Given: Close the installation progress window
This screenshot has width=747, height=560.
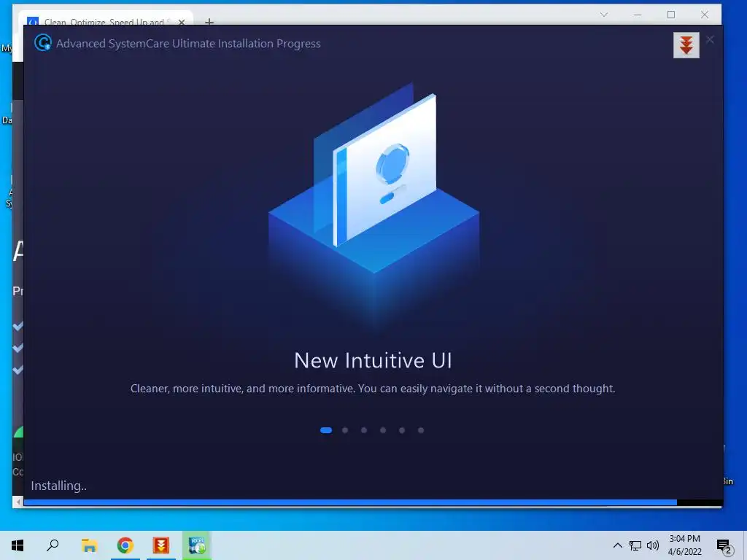Looking at the screenshot, I should [x=710, y=39].
